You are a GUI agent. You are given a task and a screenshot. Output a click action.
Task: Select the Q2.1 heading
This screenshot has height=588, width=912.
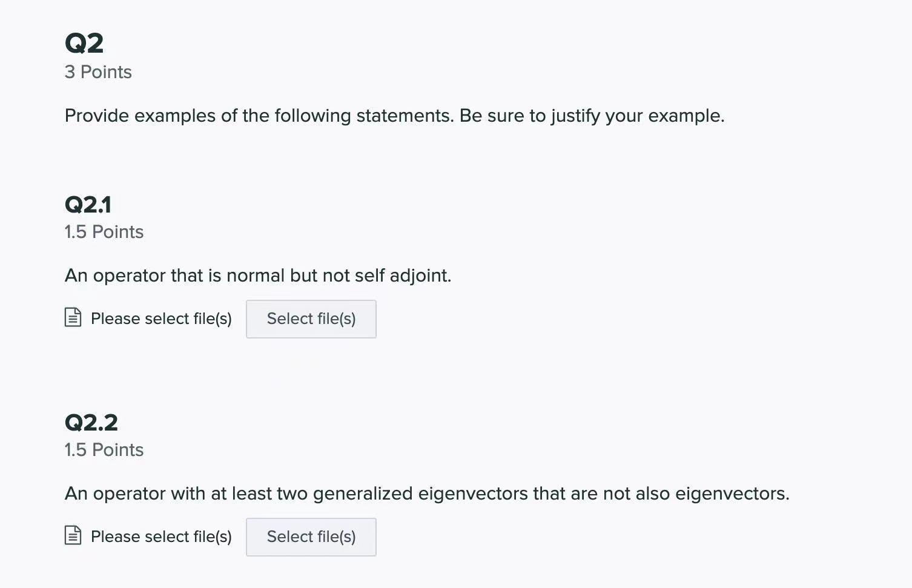[x=88, y=204]
